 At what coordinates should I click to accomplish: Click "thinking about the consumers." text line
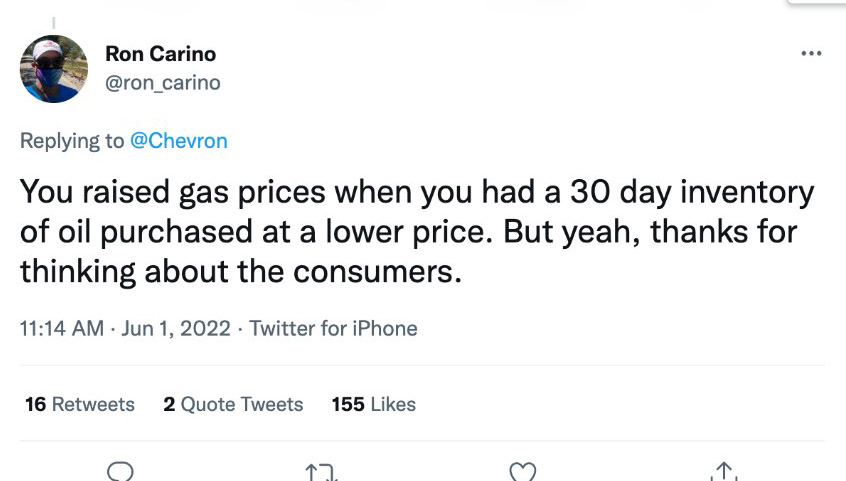pyautogui.click(x=241, y=271)
